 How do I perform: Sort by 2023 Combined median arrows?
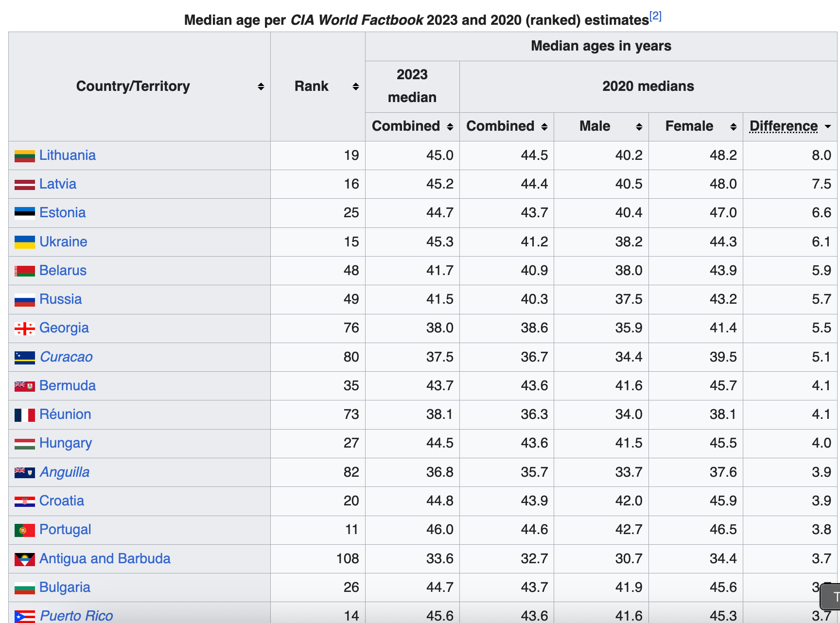tap(450, 127)
